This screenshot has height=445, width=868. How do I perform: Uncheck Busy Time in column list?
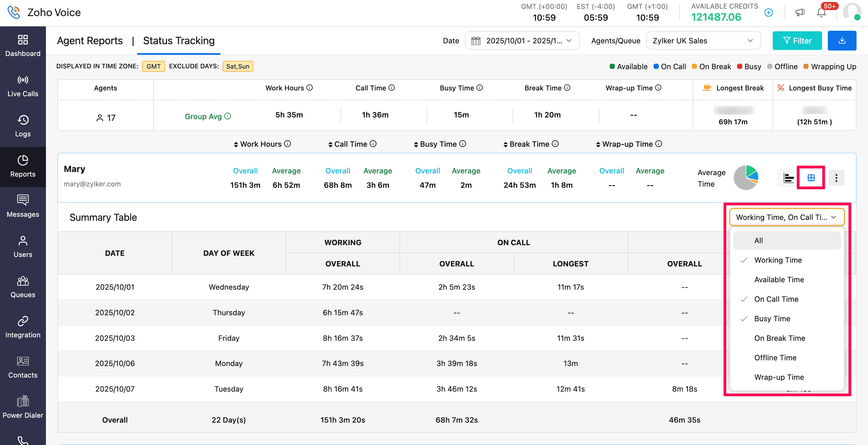click(772, 319)
